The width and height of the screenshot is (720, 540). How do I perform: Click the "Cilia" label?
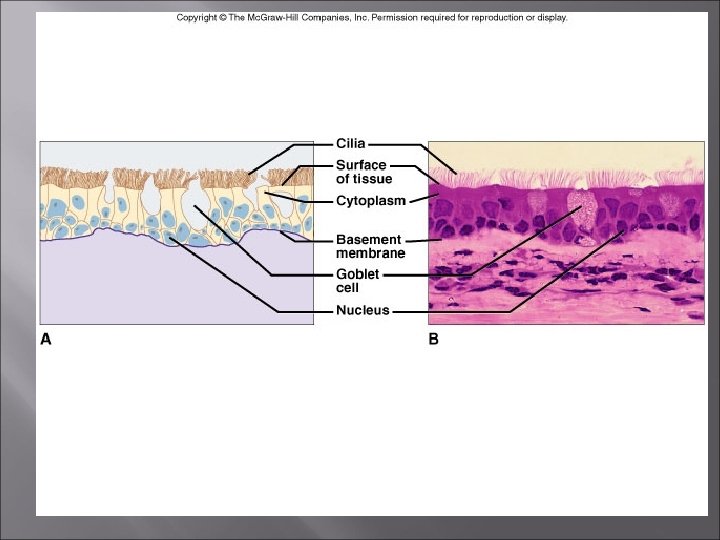coord(351,144)
